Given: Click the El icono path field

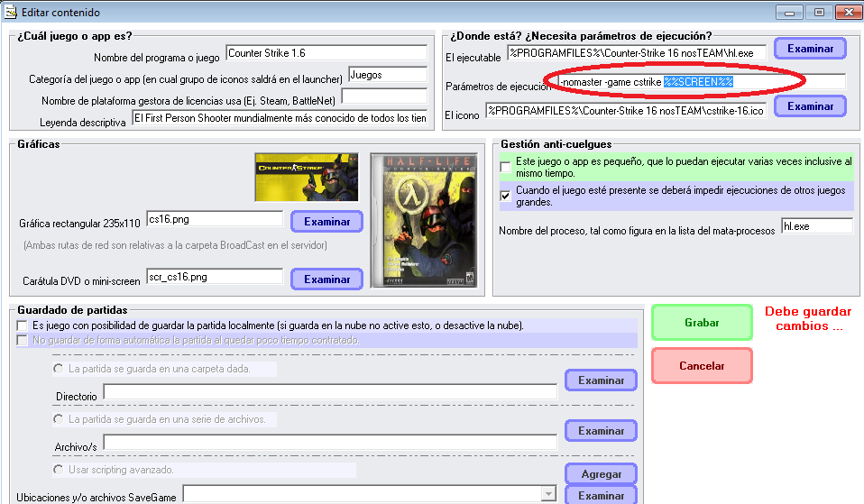Looking at the screenshot, I should [626, 110].
